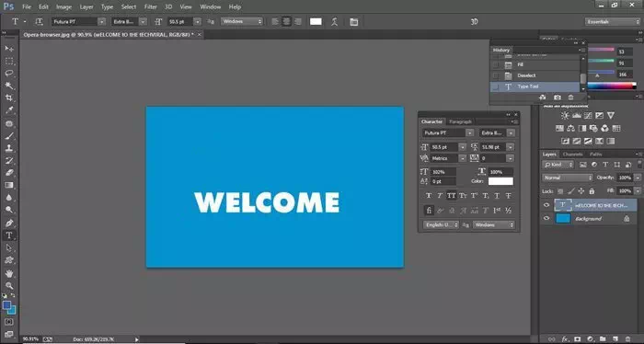Viewport: 644px width, 344px height.
Task: Select the Brush tool
Action: click(x=9, y=136)
